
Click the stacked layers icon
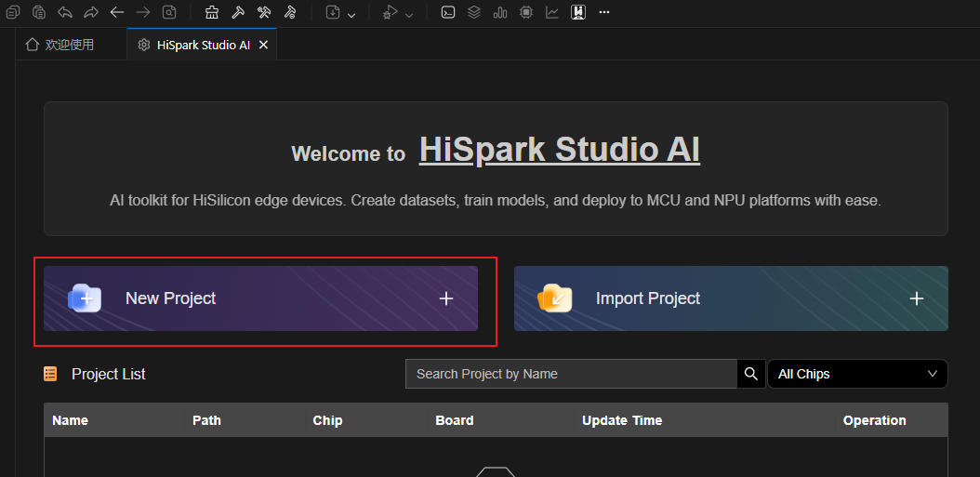(474, 12)
